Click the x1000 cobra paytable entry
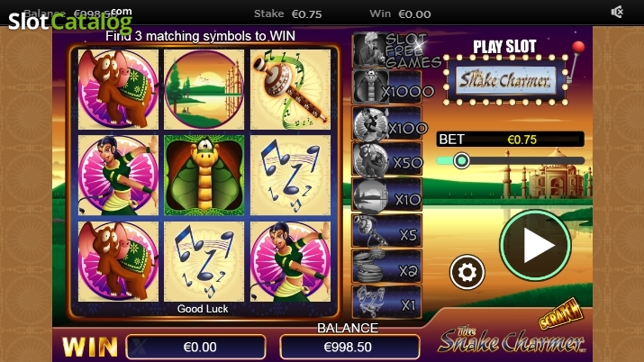Viewport: 644px width, 362px height. coord(387,87)
